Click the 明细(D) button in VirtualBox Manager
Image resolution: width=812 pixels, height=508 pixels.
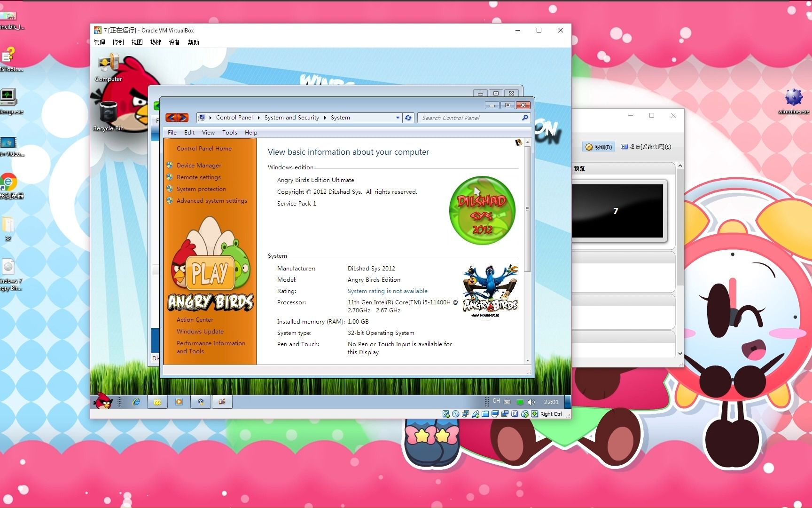pyautogui.click(x=599, y=147)
